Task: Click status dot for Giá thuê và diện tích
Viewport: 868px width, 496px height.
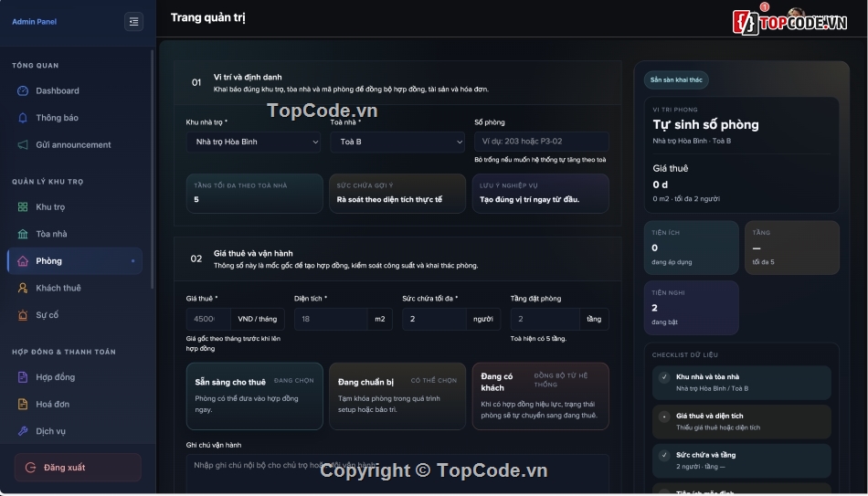Action: 664,417
